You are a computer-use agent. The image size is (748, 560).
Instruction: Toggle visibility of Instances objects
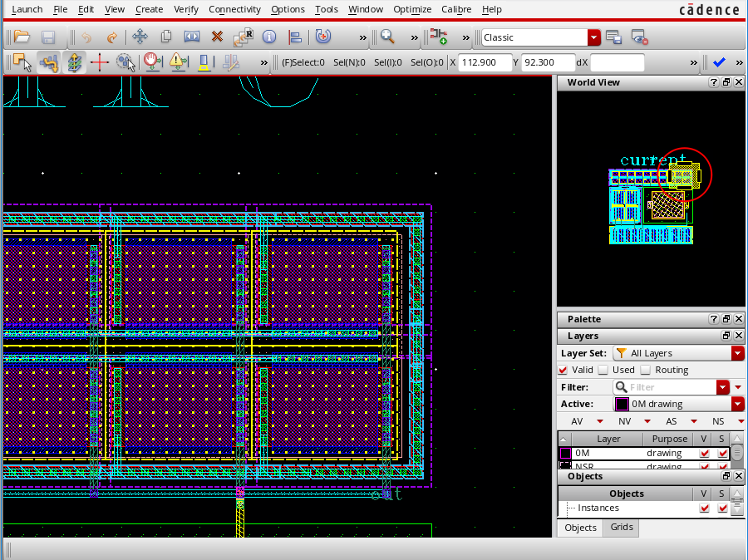click(x=705, y=508)
